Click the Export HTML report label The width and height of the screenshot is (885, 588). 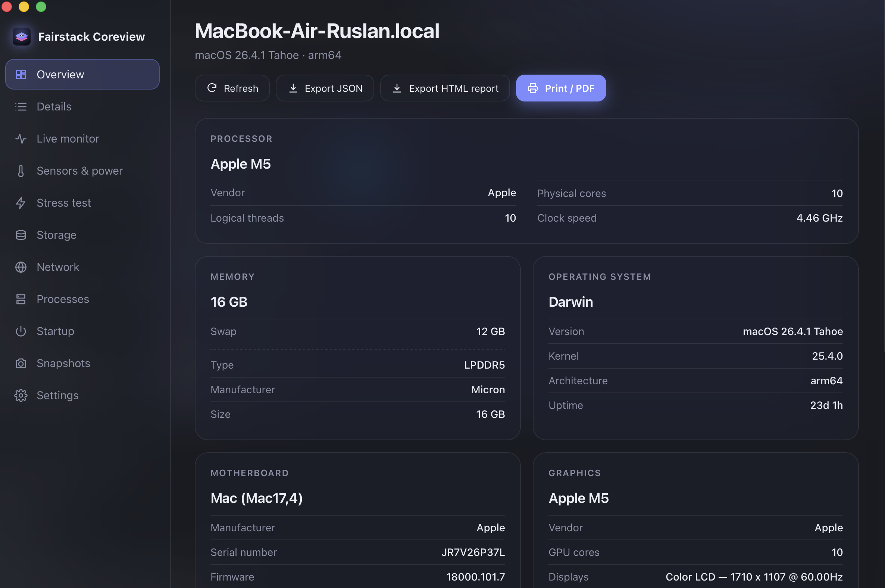[454, 88]
